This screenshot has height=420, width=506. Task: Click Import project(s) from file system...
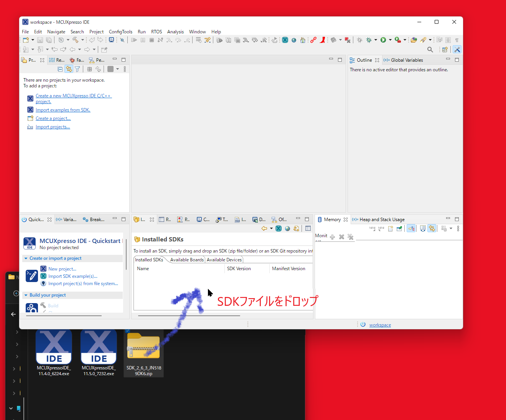coord(83,284)
